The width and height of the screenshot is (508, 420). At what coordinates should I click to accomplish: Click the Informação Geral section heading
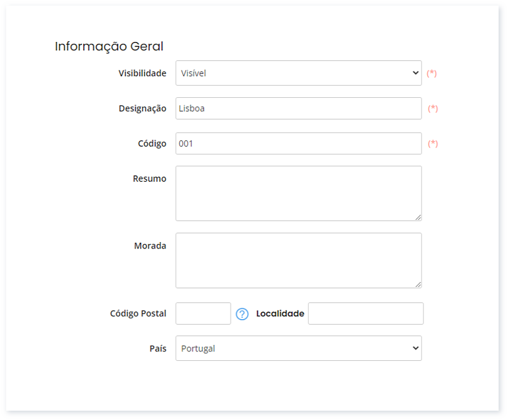[109, 46]
